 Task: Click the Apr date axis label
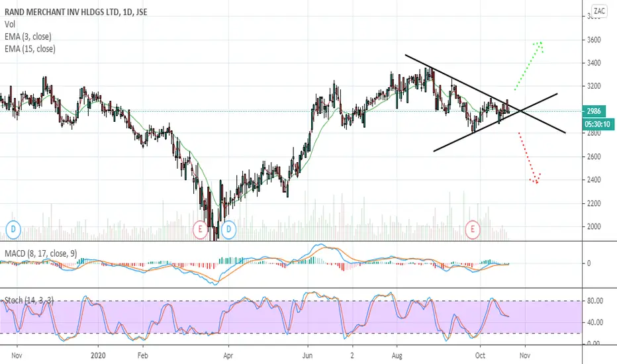228,356
